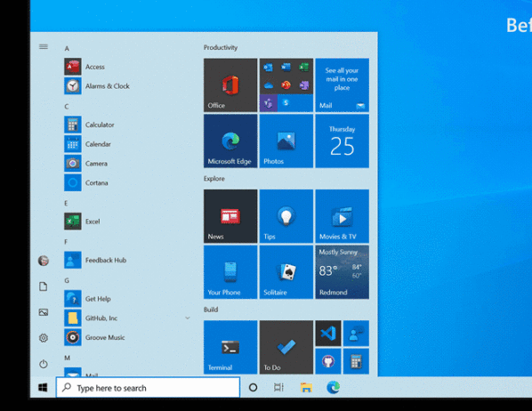The height and width of the screenshot is (411, 532).
Task: Click letter M section header
Action: pos(68,358)
